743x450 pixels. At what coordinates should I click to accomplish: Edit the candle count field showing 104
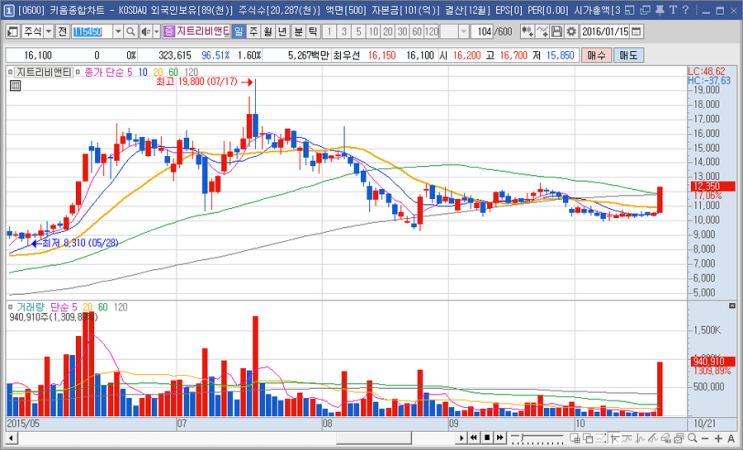pyautogui.click(x=483, y=32)
